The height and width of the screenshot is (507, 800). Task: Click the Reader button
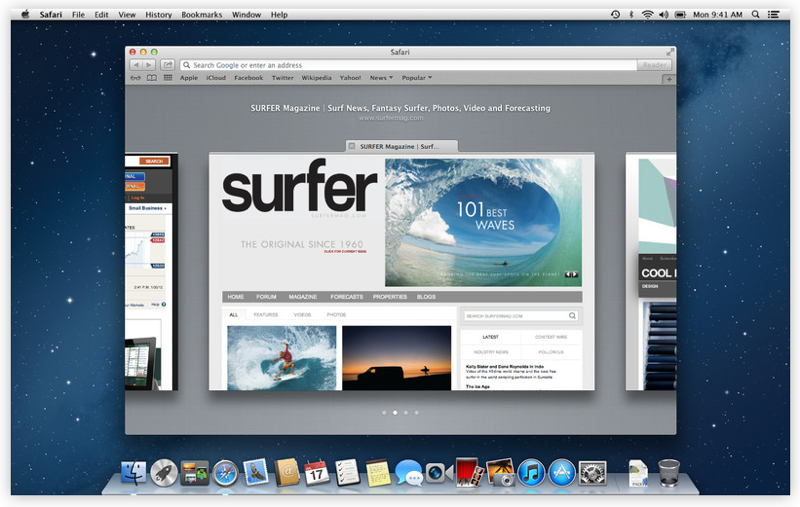coord(654,65)
